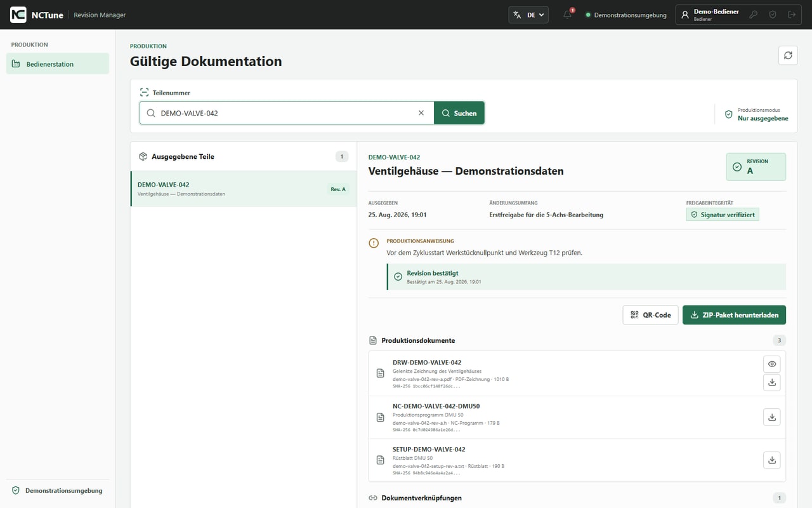Click the issue date 25. Aug. 2026, 19:01
812x508 pixels.
[398, 215]
